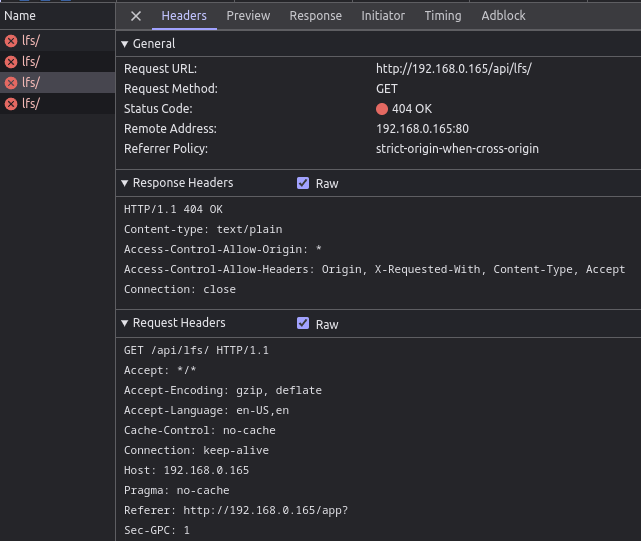This screenshot has height=541, width=641.
Task: Uncheck Raw for Response Headers
Action: click(x=303, y=183)
